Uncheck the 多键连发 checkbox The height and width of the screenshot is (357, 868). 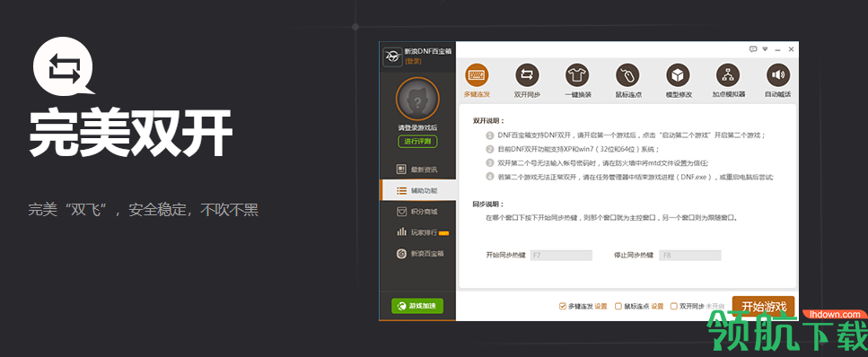click(x=563, y=306)
